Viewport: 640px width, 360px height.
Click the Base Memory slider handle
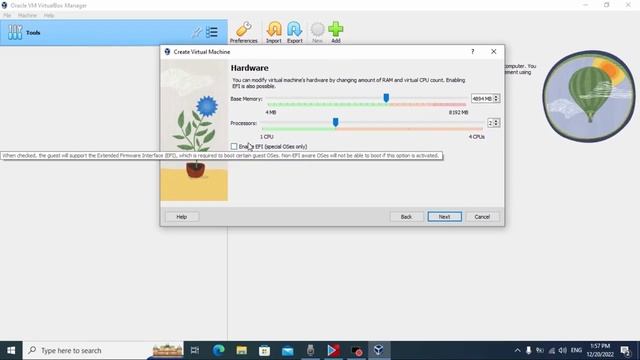point(386,98)
